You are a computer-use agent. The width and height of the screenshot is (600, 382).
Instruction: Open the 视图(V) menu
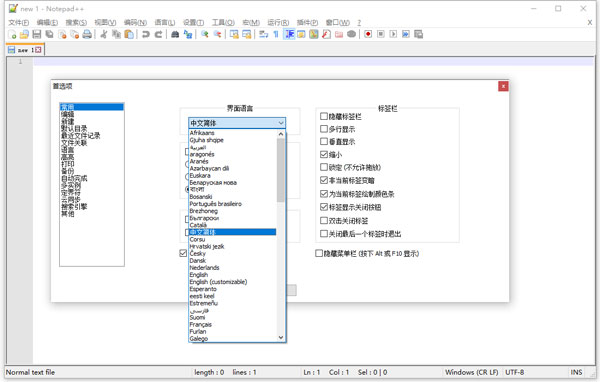click(x=105, y=23)
